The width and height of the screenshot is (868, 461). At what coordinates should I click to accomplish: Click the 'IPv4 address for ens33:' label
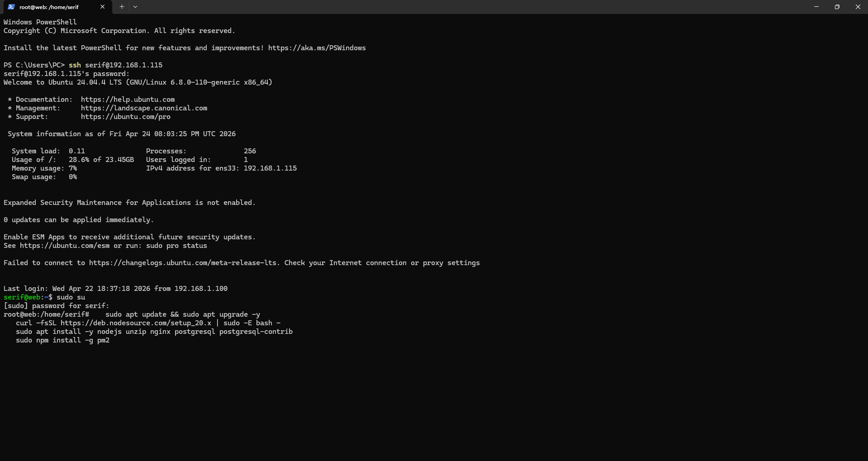click(193, 168)
